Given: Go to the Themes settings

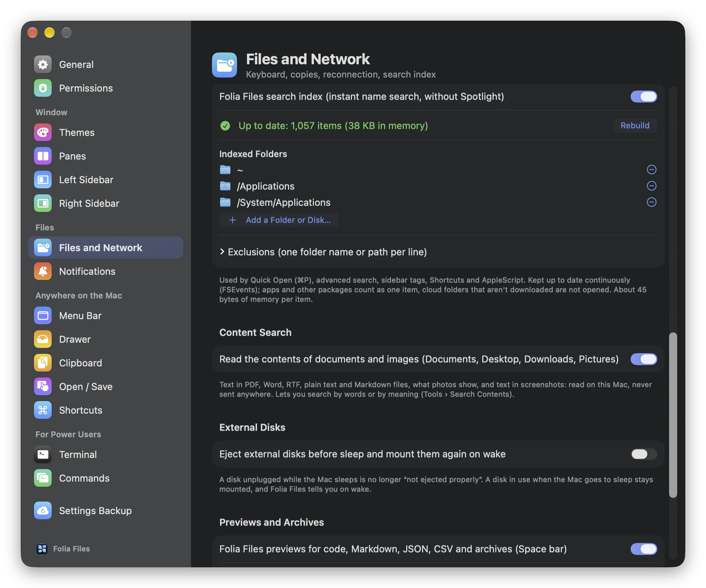Looking at the screenshot, I should tap(106, 133).
